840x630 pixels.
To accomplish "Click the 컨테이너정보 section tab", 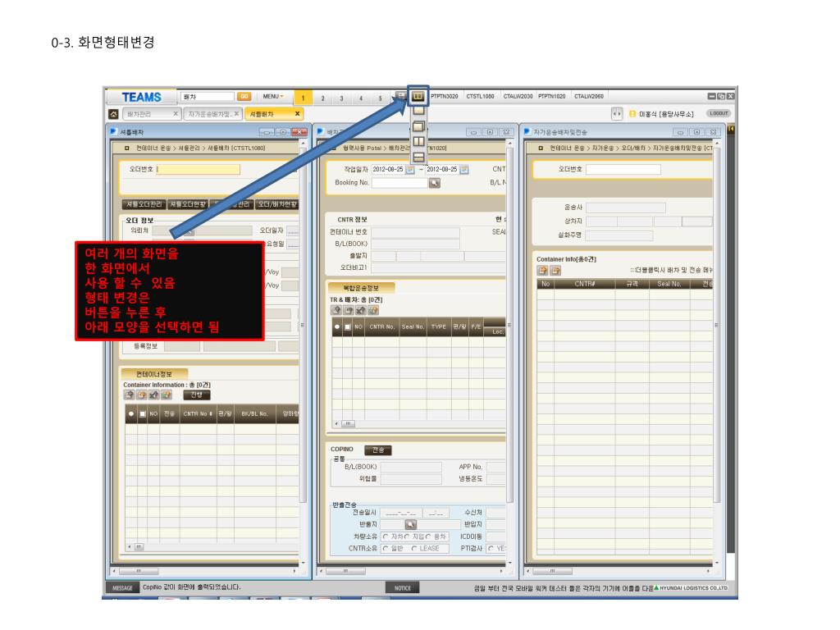I will (x=153, y=374).
